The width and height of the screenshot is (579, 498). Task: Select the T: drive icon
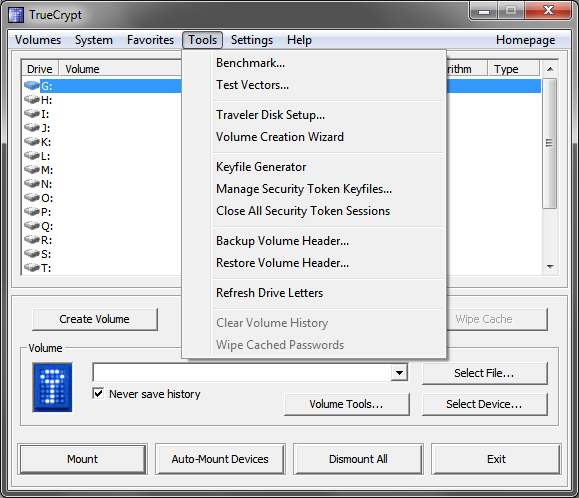tap(32, 268)
